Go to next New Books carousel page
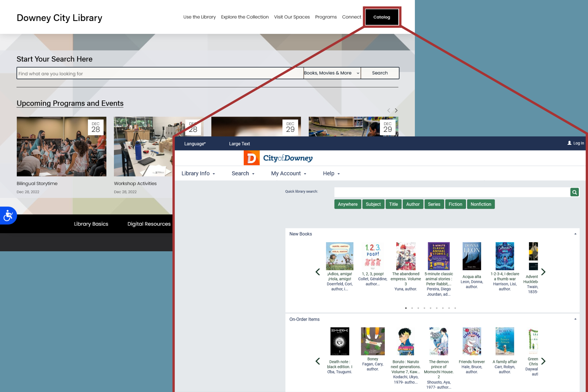588x392 pixels. (x=543, y=272)
